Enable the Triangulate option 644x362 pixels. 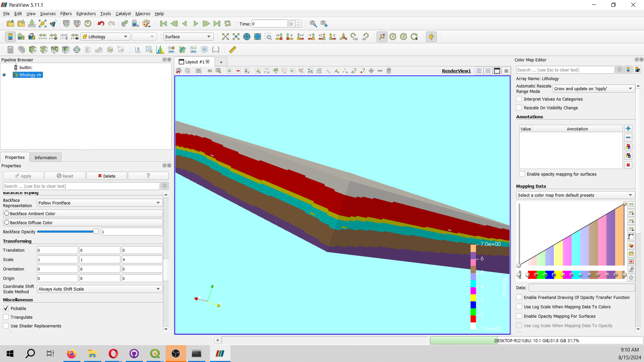pyautogui.click(x=6, y=317)
